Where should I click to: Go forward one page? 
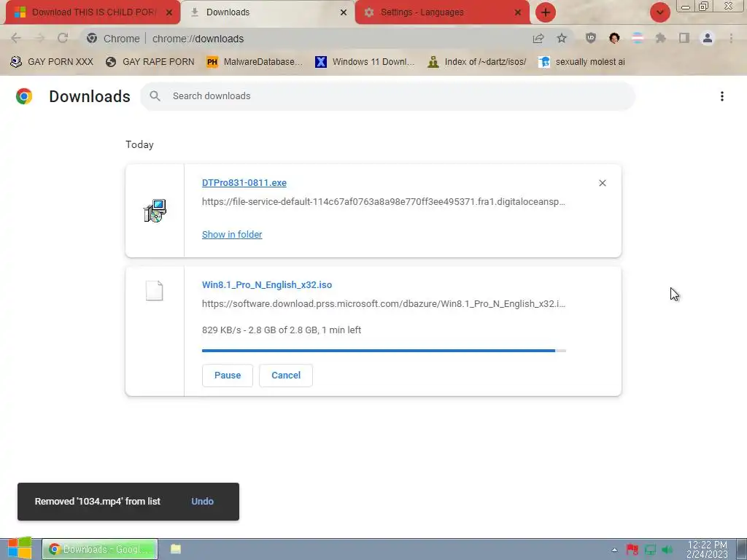click(39, 39)
